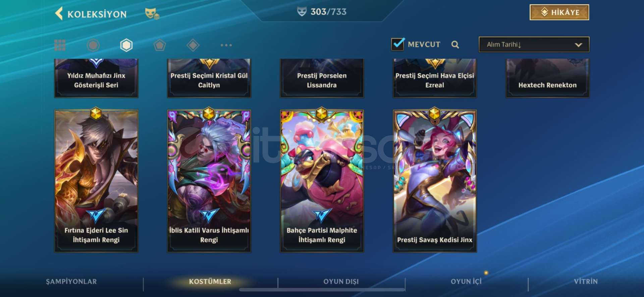Click the sort dropdown chevron arrow

(x=579, y=45)
